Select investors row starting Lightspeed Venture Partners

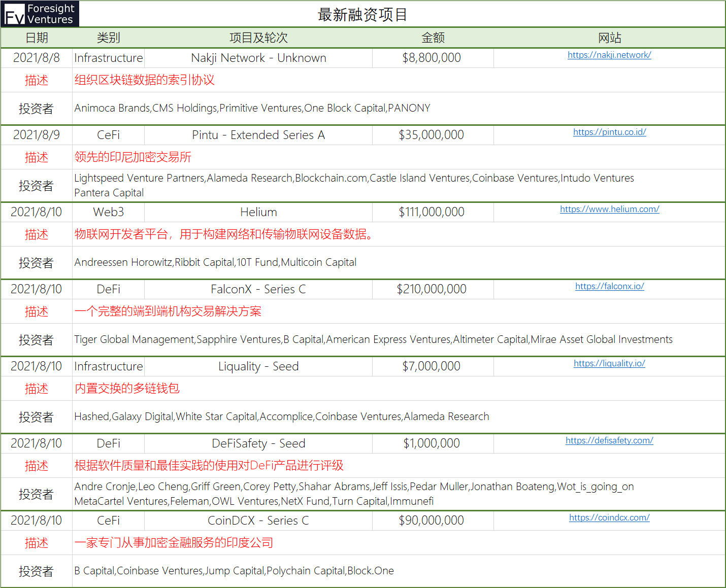pos(399,185)
